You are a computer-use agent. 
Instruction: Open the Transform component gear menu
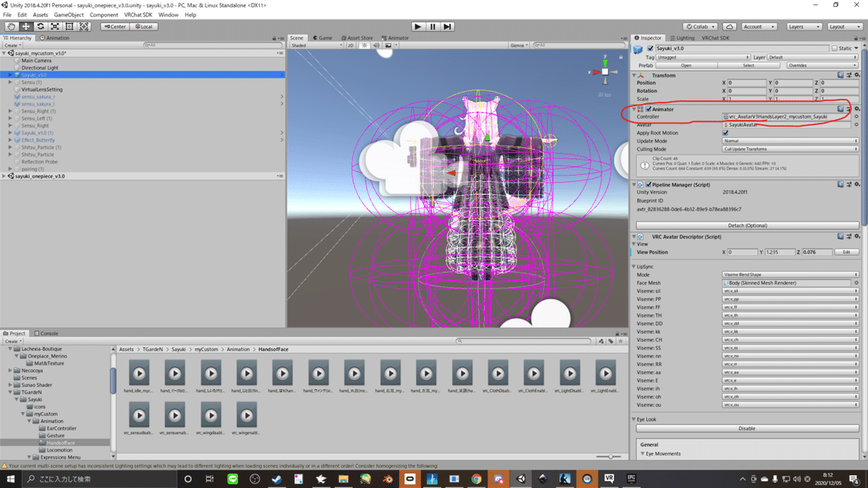pyautogui.click(x=857, y=75)
